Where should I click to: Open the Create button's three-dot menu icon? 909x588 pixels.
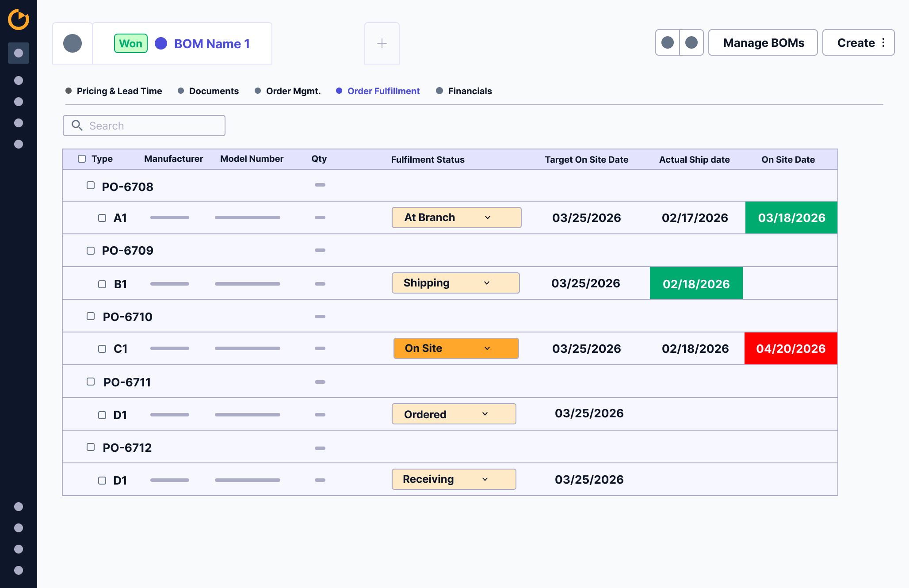[883, 42]
